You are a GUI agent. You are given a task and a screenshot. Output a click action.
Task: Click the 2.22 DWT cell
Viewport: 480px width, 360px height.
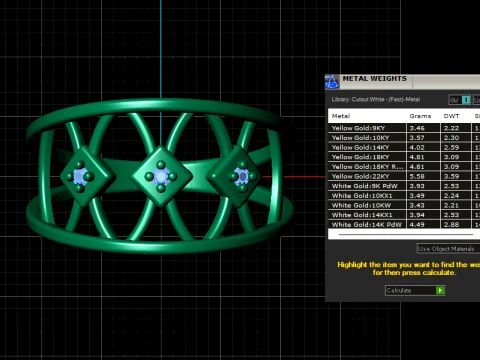[x=456, y=128]
